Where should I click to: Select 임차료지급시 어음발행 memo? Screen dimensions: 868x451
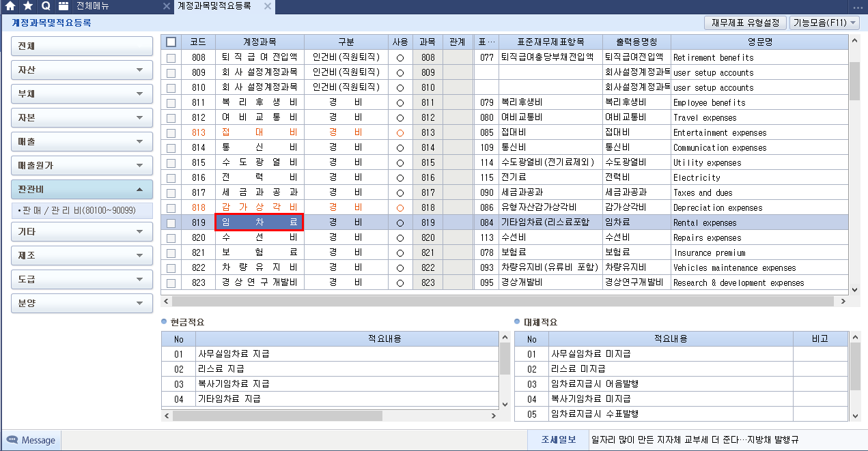click(x=671, y=383)
